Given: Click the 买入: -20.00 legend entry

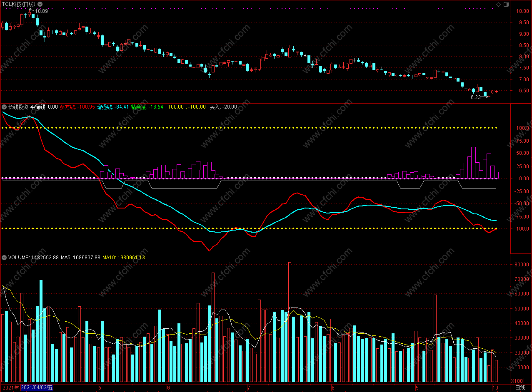Looking at the screenshot, I should [x=223, y=107].
